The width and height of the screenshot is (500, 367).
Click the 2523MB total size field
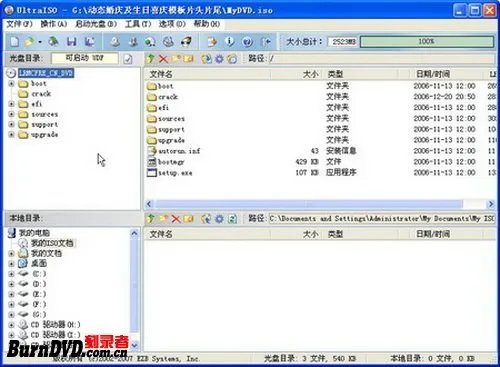342,42
